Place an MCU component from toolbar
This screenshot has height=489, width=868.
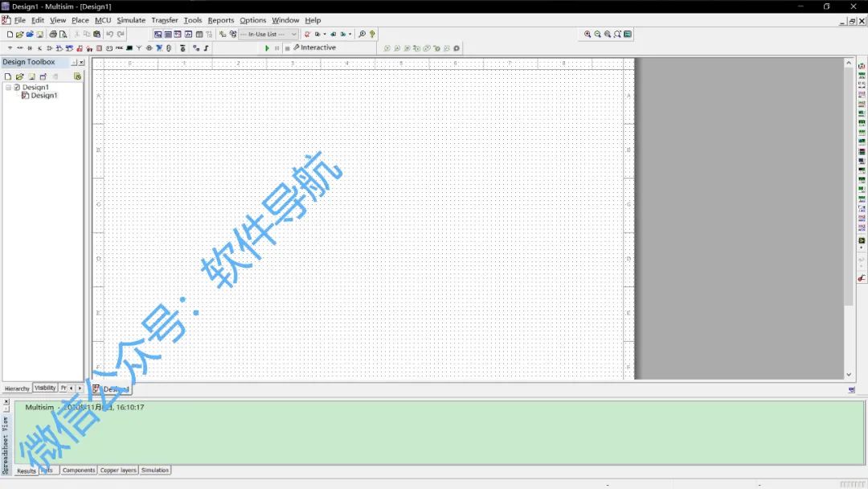[x=182, y=48]
